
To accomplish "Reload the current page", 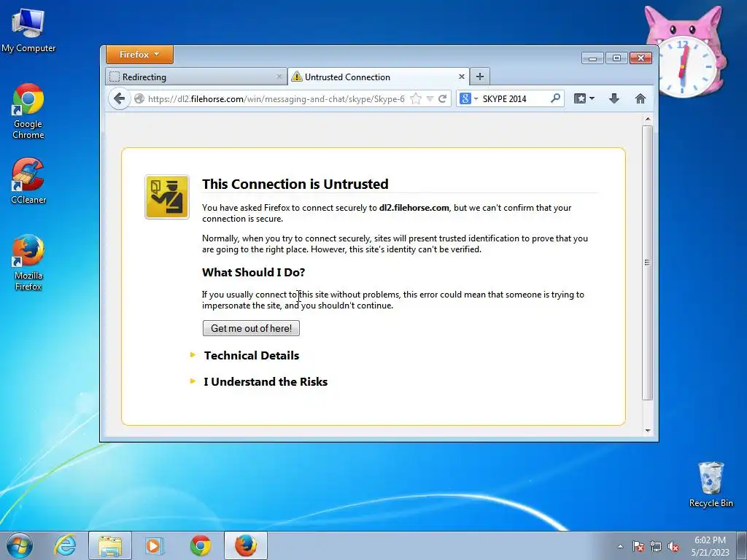I will point(442,99).
